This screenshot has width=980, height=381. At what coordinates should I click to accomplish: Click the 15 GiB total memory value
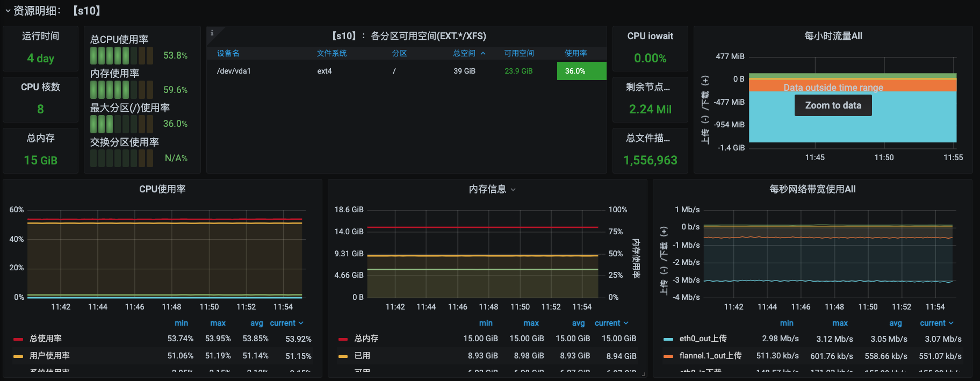[40, 160]
